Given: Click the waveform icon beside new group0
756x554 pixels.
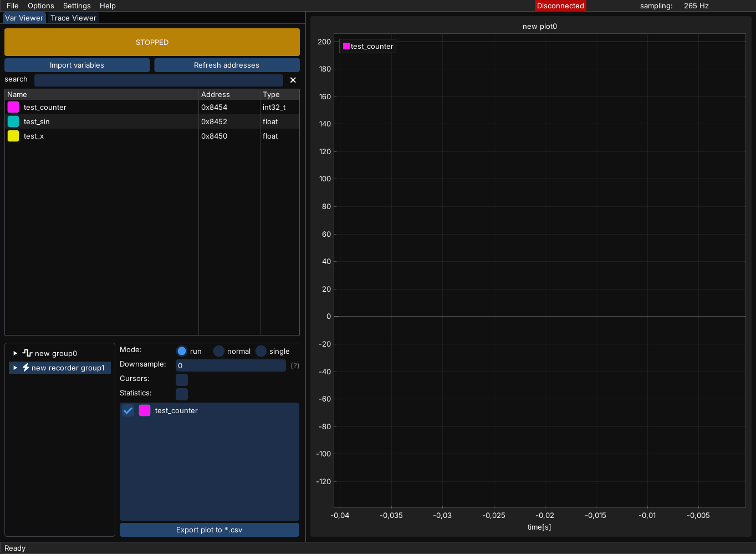Looking at the screenshot, I should tap(27, 353).
